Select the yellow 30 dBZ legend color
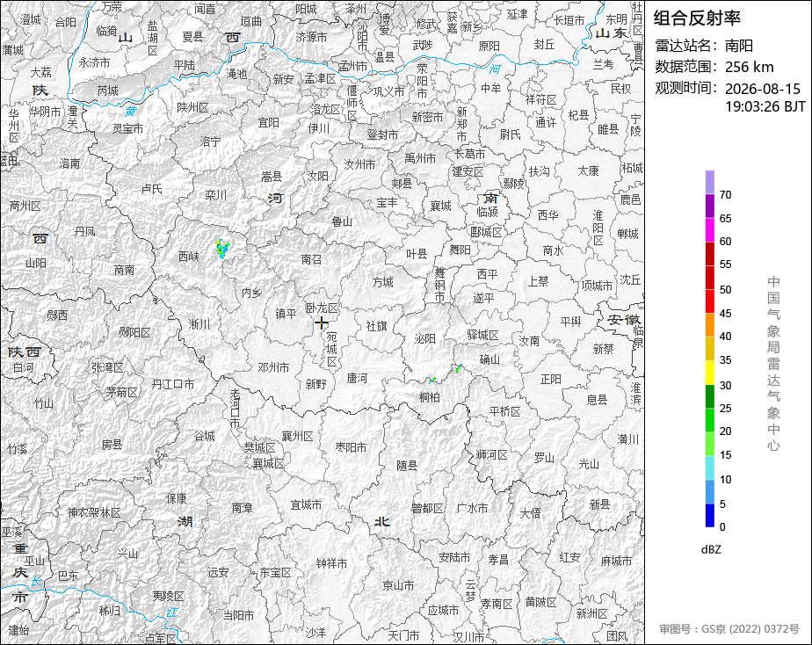This screenshot has width=812, height=645. (x=709, y=373)
